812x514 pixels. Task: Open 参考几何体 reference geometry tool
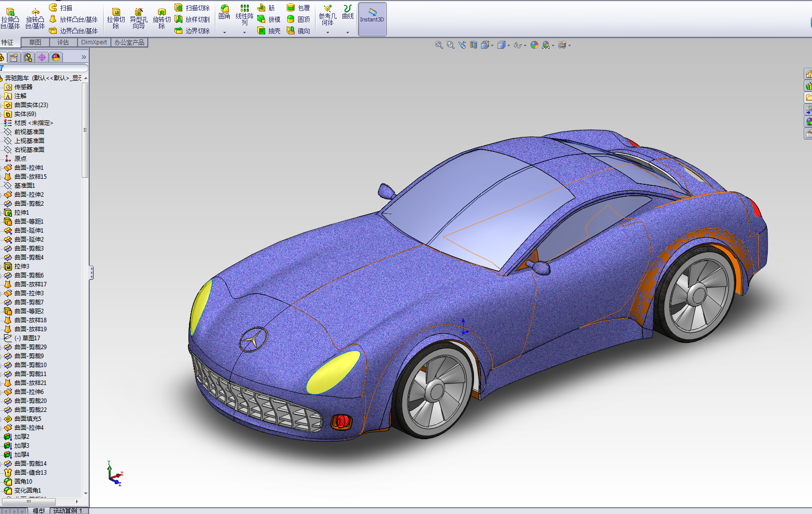[x=327, y=15]
